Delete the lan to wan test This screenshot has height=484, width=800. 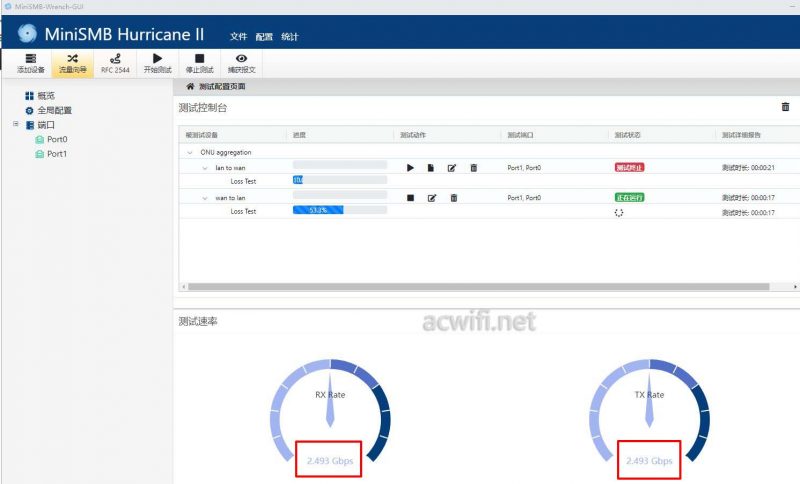(473, 168)
